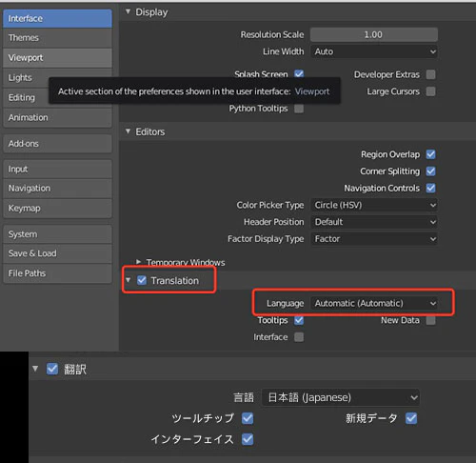
Task: Open Navigation preferences
Action: [x=57, y=189]
